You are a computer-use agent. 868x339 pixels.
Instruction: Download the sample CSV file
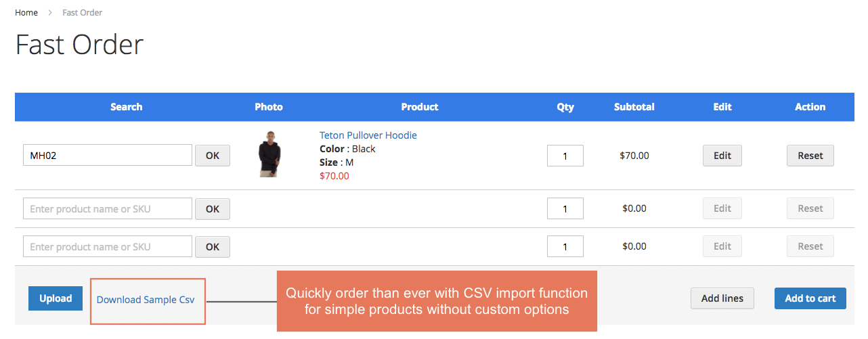pyautogui.click(x=146, y=300)
